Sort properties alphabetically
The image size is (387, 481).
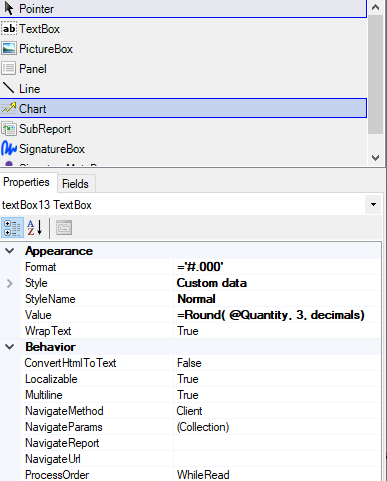click(35, 228)
